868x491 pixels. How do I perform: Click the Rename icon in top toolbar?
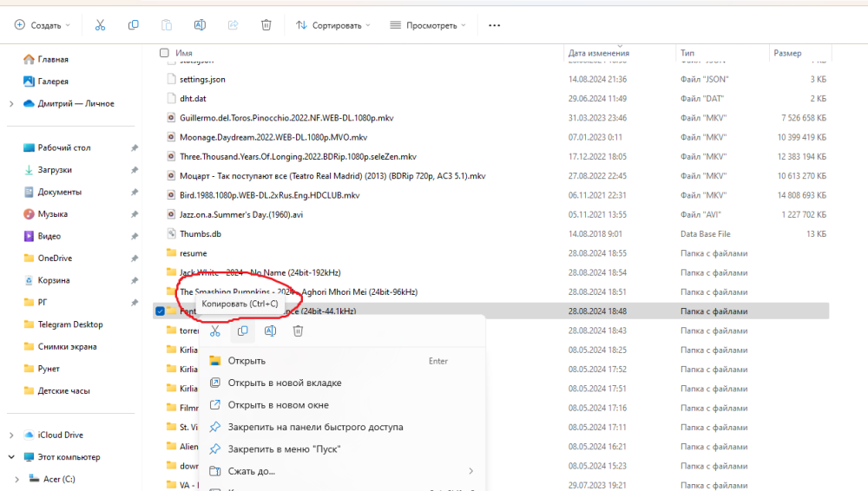[200, 25]
